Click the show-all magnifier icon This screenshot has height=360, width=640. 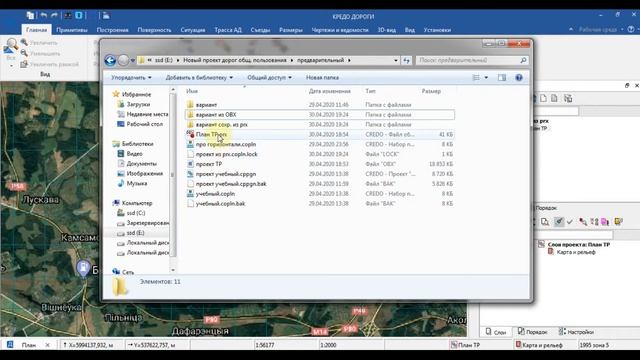(x=11, y=47)
